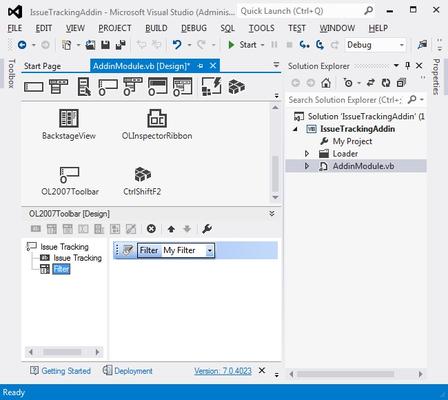Click the Quick Launch search magnifier

(368, 11)
